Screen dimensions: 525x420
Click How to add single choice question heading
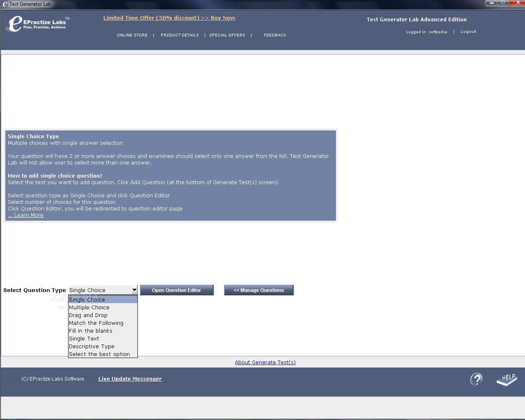55,176
